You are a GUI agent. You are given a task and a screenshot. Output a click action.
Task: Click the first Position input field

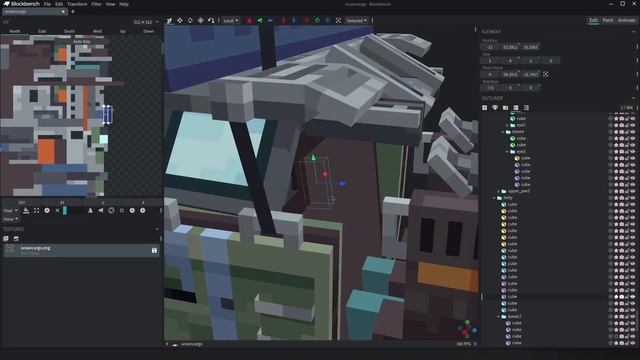point(490,47)
